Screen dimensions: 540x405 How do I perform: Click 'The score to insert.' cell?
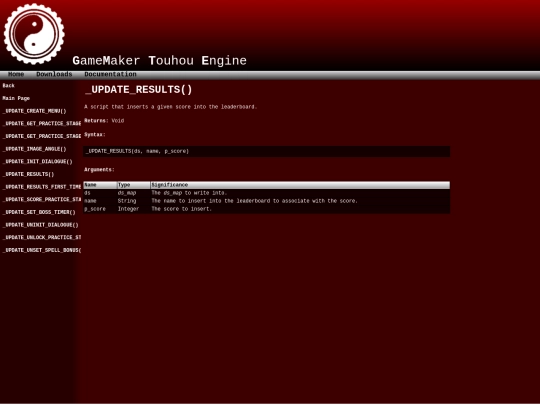[x=181, y=209]
